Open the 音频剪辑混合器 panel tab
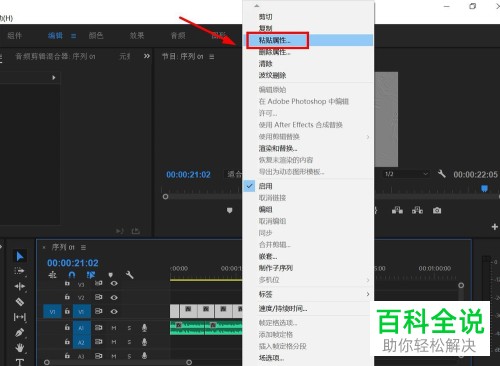 click(55, 56)
